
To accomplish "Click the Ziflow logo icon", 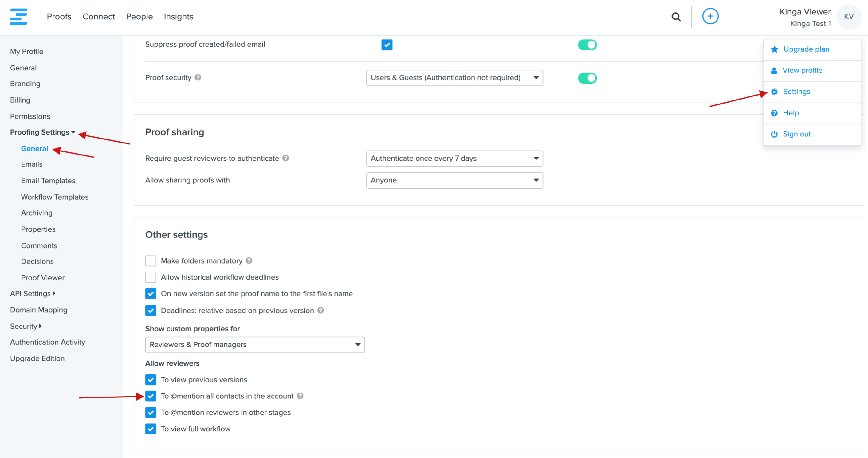I will pos(18,17).
